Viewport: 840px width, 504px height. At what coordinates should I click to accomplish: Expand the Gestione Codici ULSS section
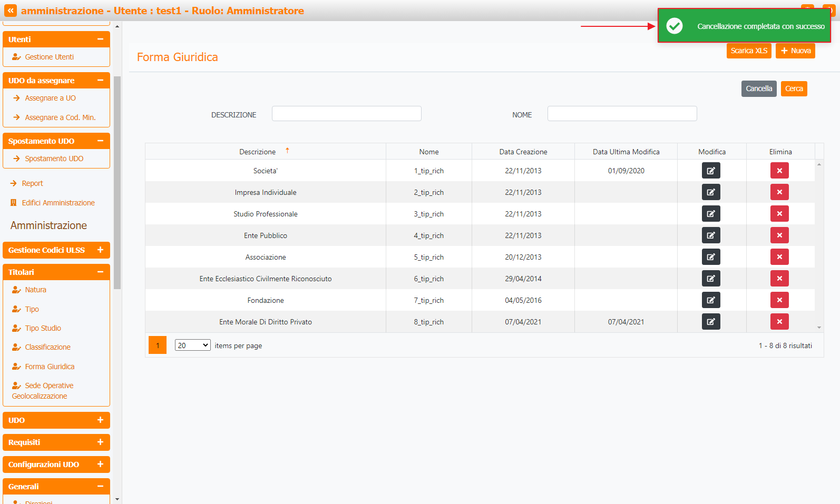point(100,250)
